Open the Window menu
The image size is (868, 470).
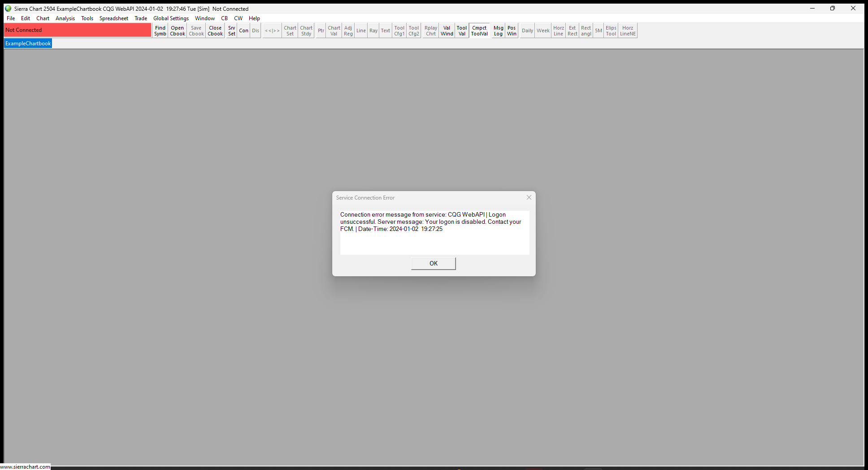205,18
